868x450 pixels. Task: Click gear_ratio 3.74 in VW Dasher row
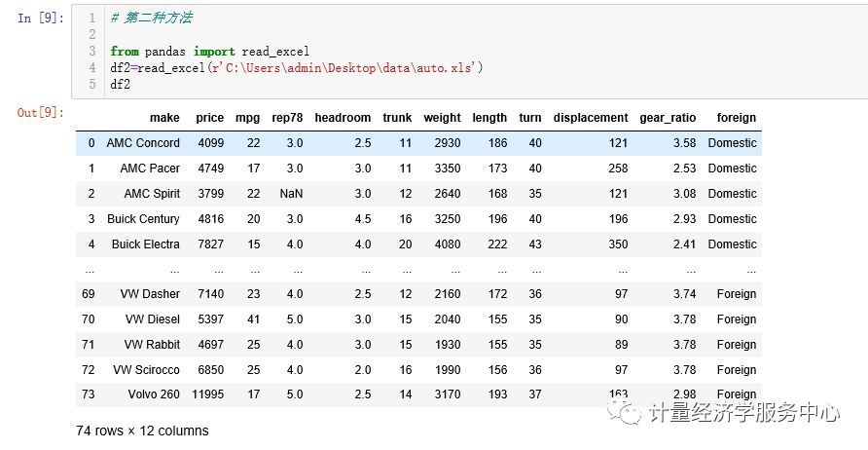coord(685,294)
